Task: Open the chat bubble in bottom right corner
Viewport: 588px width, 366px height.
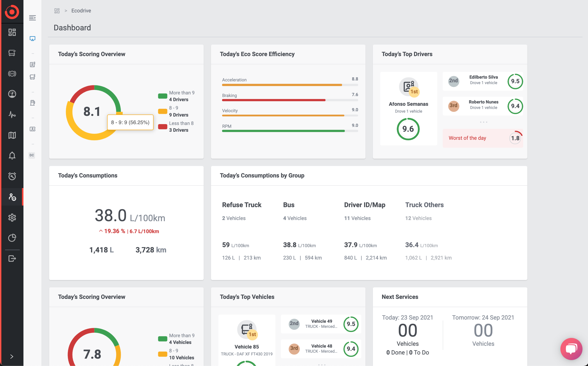Action: pos(571,349)
